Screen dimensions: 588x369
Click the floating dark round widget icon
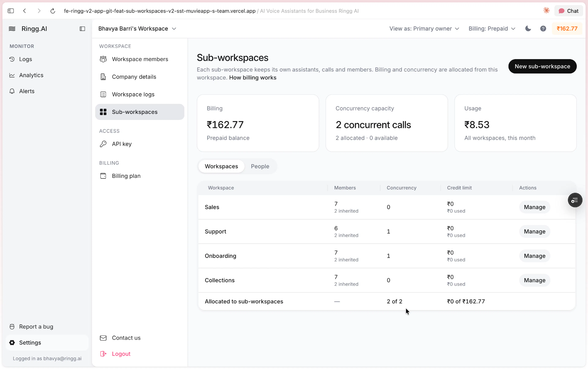(575, 200)
